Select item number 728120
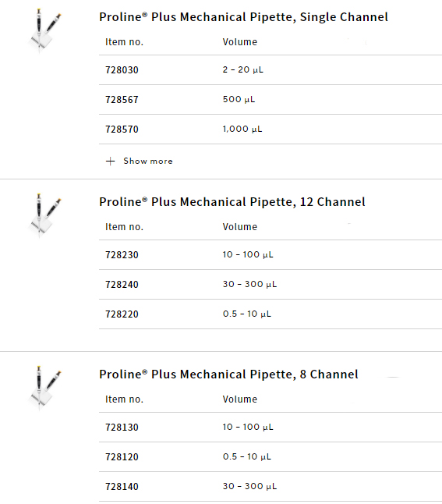Viewport: 442px width, 504px height. (x=122, y=456)
